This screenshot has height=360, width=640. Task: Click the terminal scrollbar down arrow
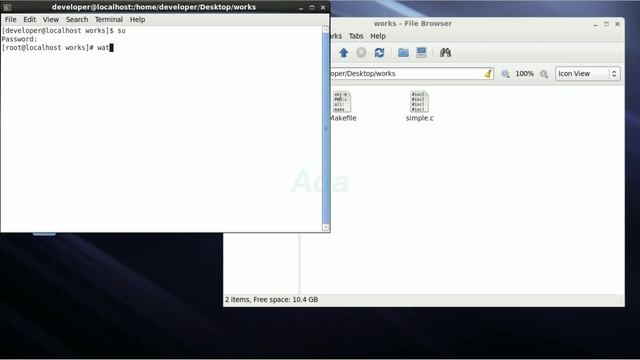tap(326, 227)
